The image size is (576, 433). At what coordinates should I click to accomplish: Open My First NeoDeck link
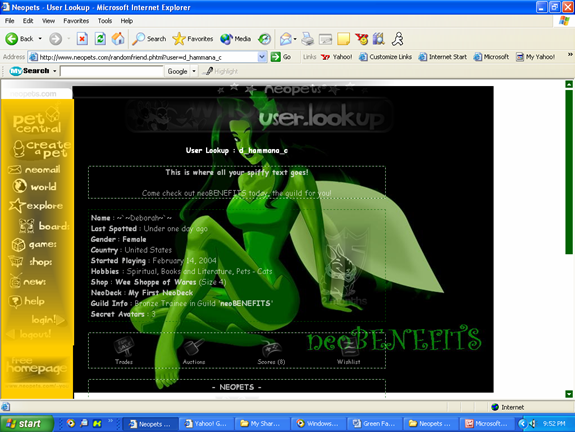pyautogui.click(x=160, y=293)
